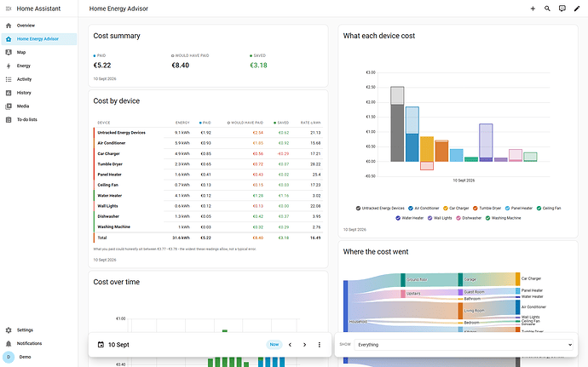The height and width of the screenshot is (367, 588).
Task: Collapse the sidebar with the menu icon
Action: point(9,9)
